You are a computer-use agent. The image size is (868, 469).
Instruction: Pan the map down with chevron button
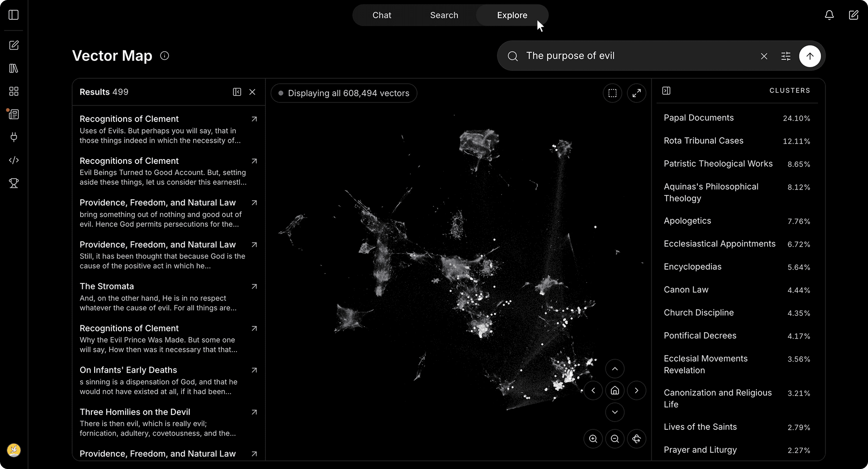coord(615,412)
